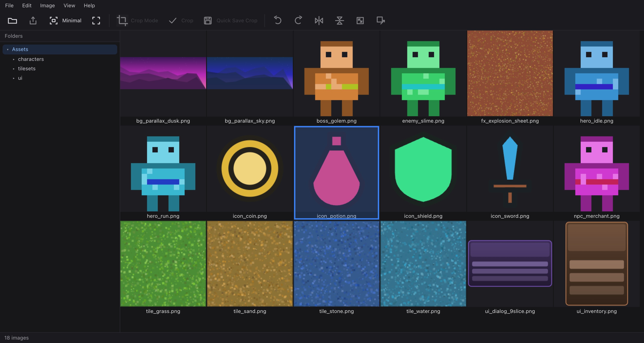This screenshot has width=644, height=343.
Task: Select the icon_coin.png thumbnail
Action: [x=250, y=168]
